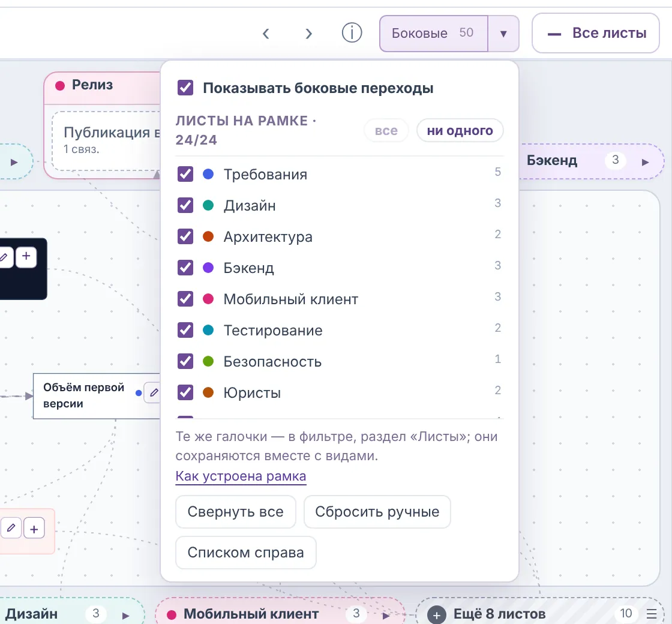Screen dimensions: 672x624
Task: Edit the "Объём первой версии" node via pencil
Action: 154,392
